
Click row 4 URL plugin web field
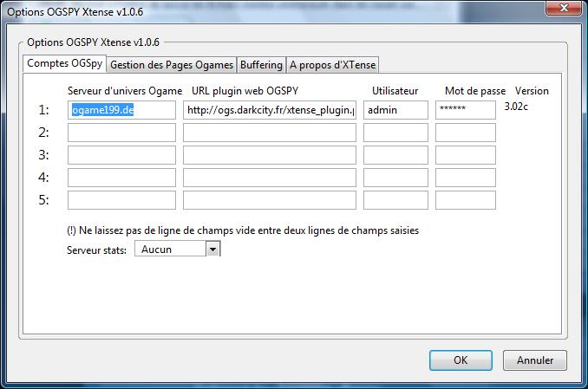270,178
